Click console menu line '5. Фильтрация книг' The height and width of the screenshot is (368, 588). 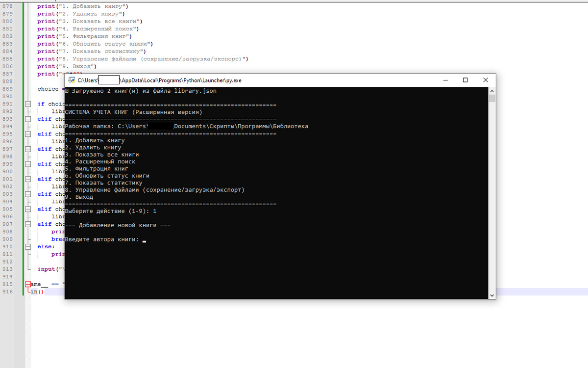[x=97, y=169]
